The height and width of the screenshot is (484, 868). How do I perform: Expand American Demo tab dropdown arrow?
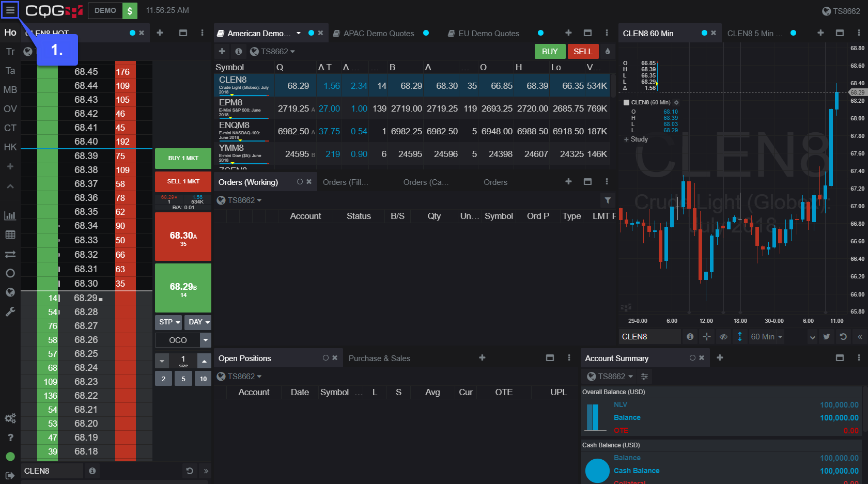click(298, 33)
